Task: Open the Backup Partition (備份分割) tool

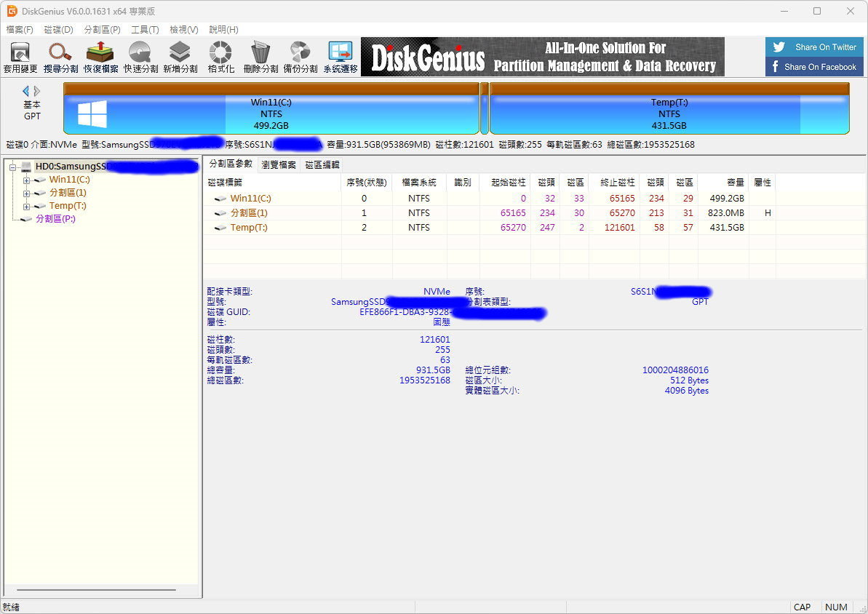Action: click(x=300, y=57)
